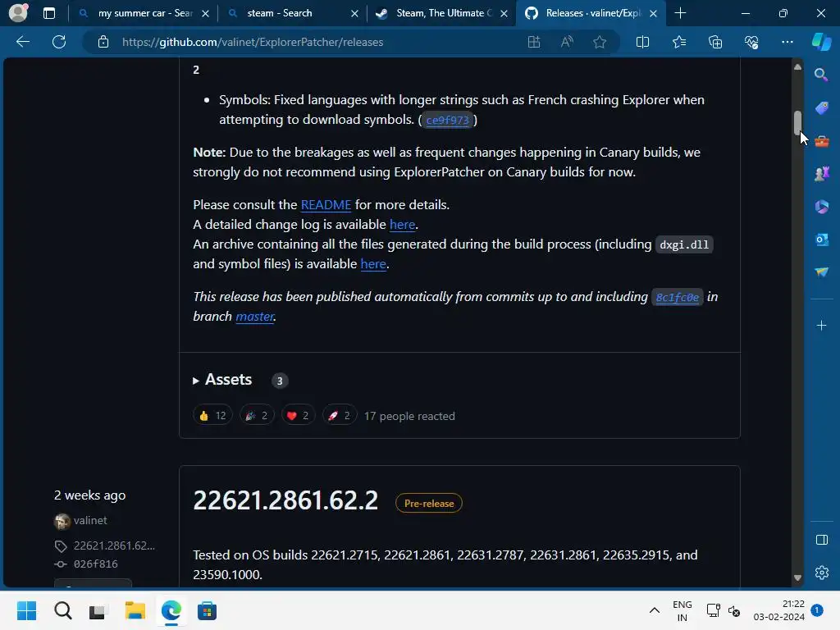Open Browser essentials heart icon
The width and height of the screenshot is (840, 630).
(751, 42)
